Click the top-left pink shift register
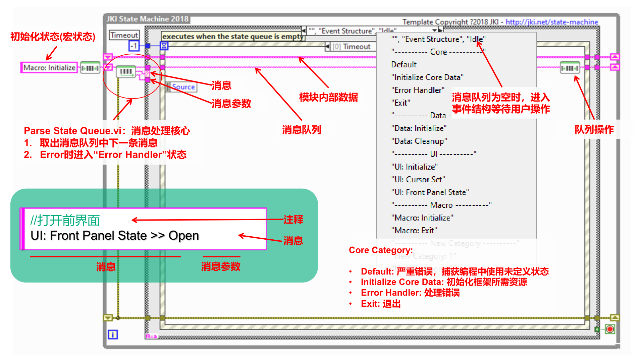644x362 pixels. 108,57
